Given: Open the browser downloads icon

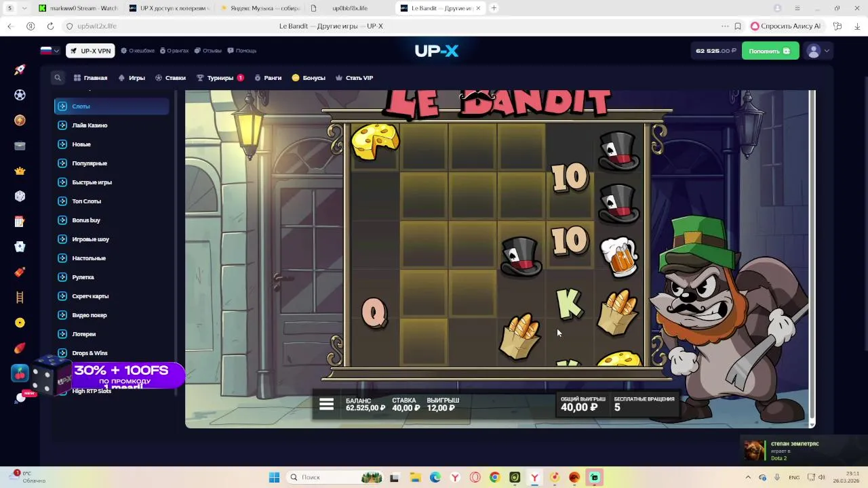Looking at the screenshot, I should click(x=858, y=26).
